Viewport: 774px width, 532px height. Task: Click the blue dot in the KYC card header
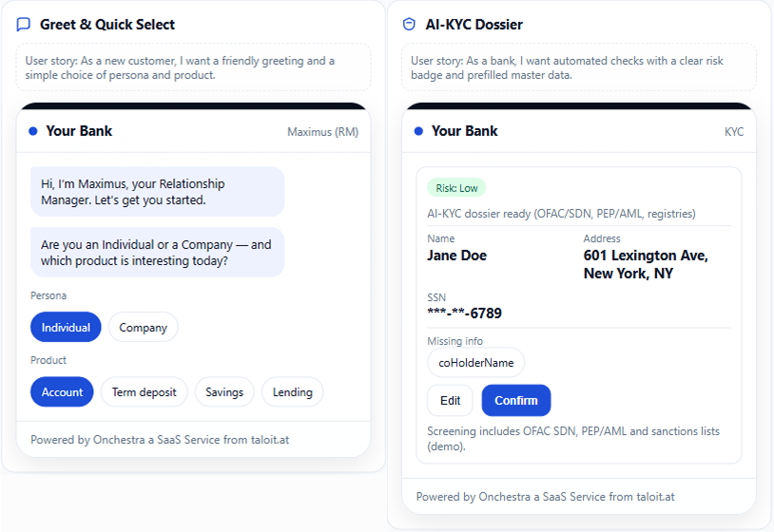point(418,131)
